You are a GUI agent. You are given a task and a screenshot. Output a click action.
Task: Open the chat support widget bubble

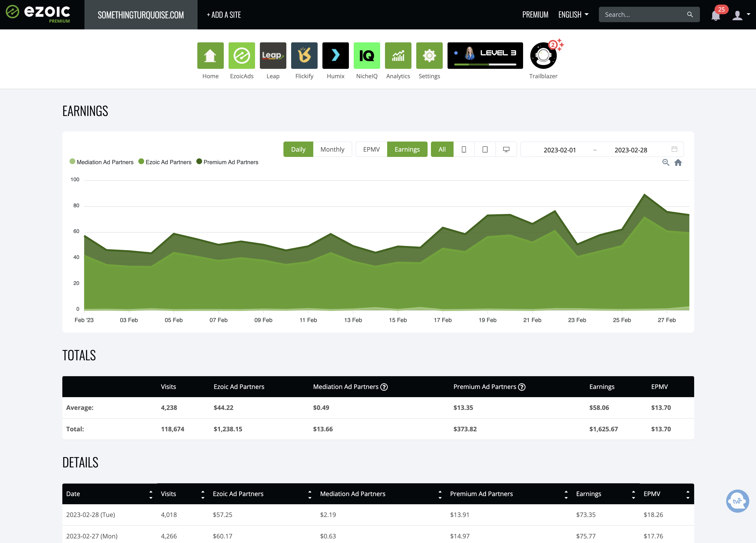click(x=737, y=501)
